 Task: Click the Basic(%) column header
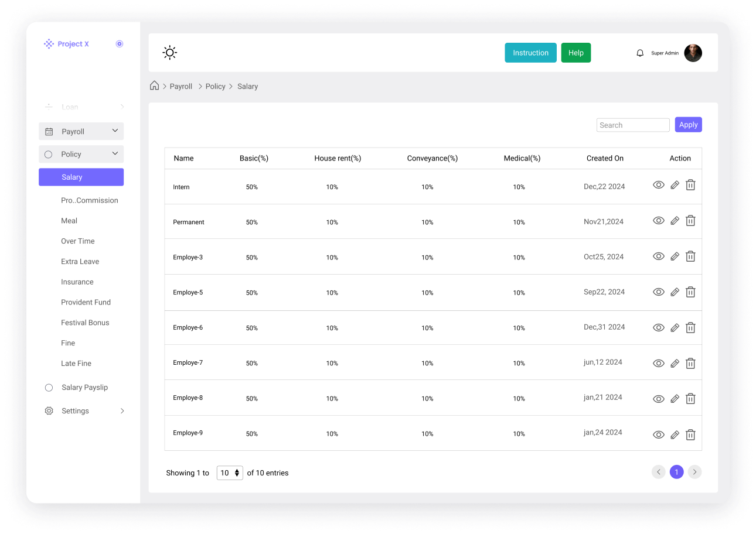point(254,158)
